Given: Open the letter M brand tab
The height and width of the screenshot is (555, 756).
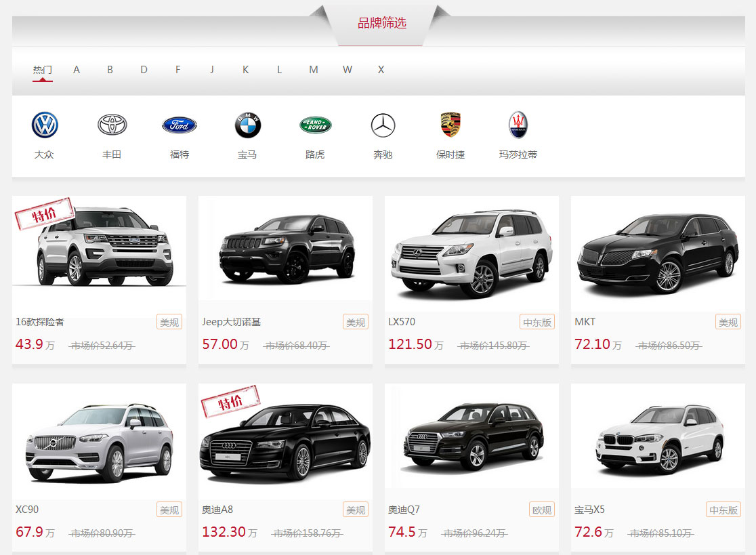Looking at the screenshot, I should coord(313,70).
